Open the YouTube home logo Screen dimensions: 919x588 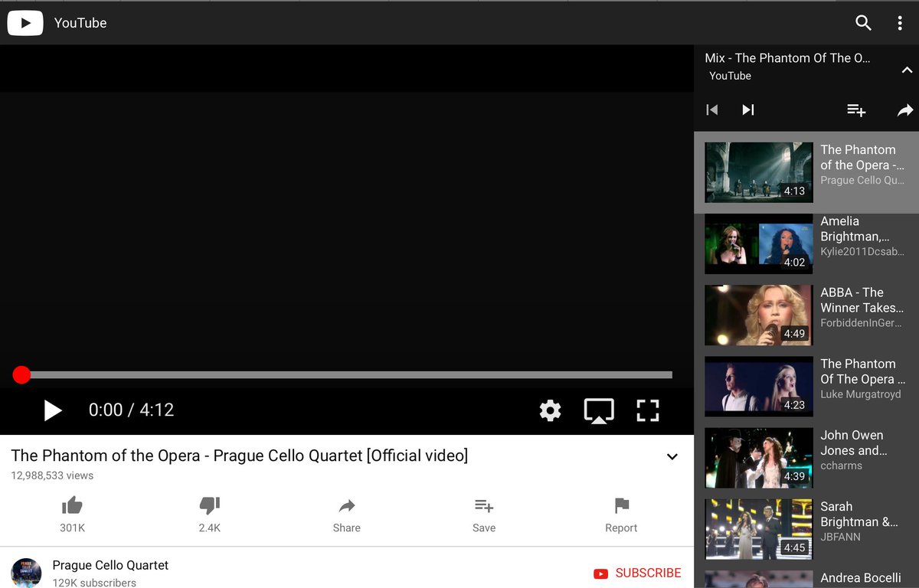25,23
